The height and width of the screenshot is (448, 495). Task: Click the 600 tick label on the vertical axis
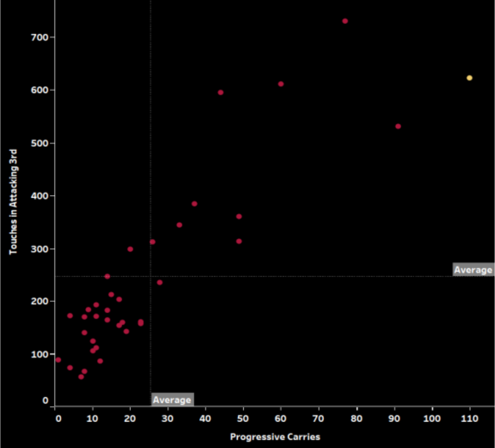pyautogui.click(x=39, y=90)
